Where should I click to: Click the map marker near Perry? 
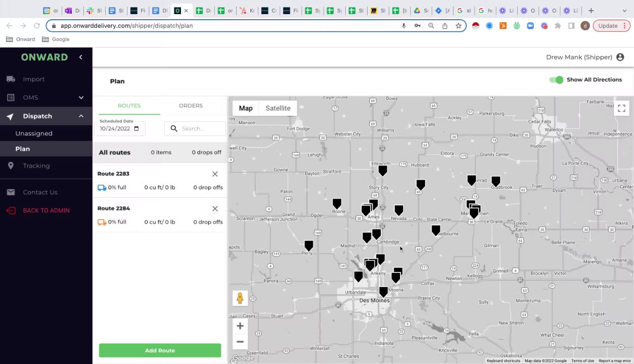(x=309, y=246)
